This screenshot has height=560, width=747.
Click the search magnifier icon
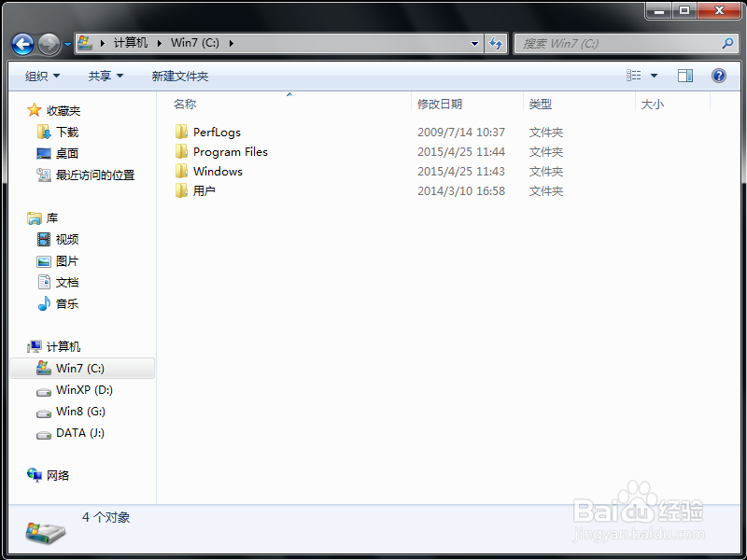point(727,44)
